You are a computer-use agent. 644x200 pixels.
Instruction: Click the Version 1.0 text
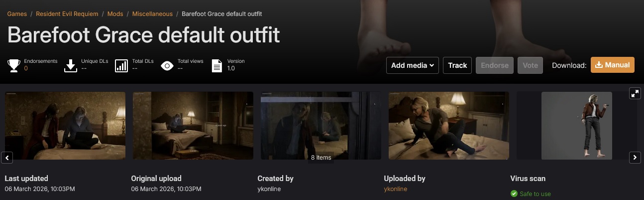231,68
